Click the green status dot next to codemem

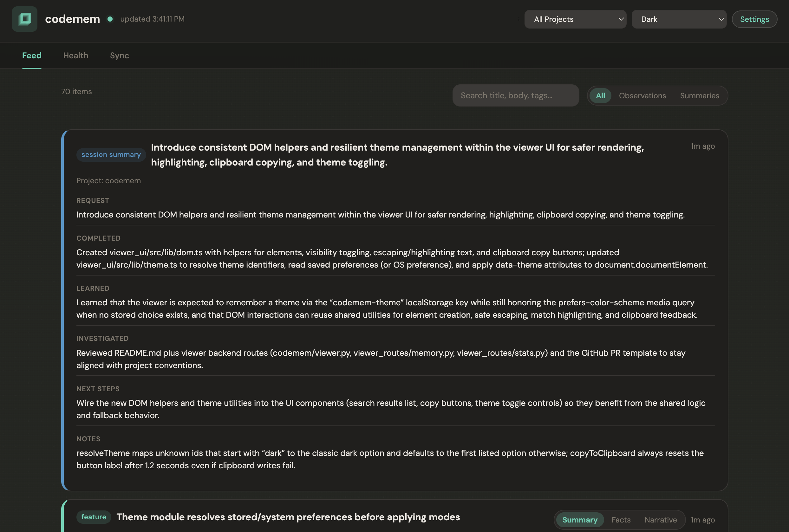coord(110,19)
